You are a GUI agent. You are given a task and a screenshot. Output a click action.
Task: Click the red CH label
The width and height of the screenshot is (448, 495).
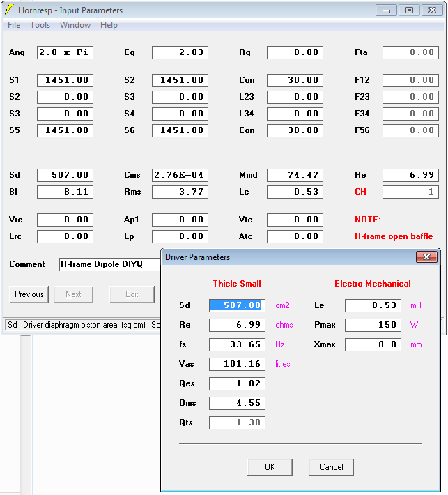click(x=360, y=192)
